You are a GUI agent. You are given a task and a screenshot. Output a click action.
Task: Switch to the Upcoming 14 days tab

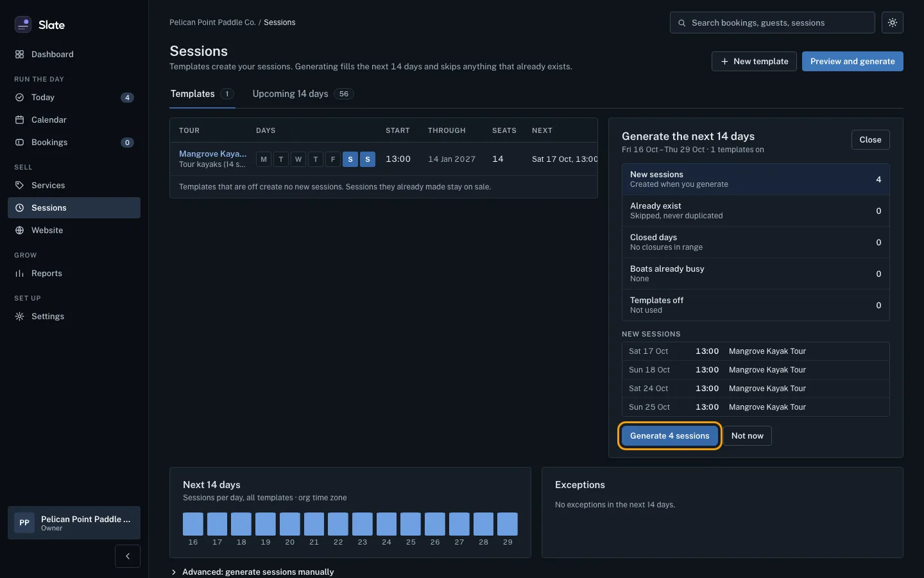[x=303, y=94]
